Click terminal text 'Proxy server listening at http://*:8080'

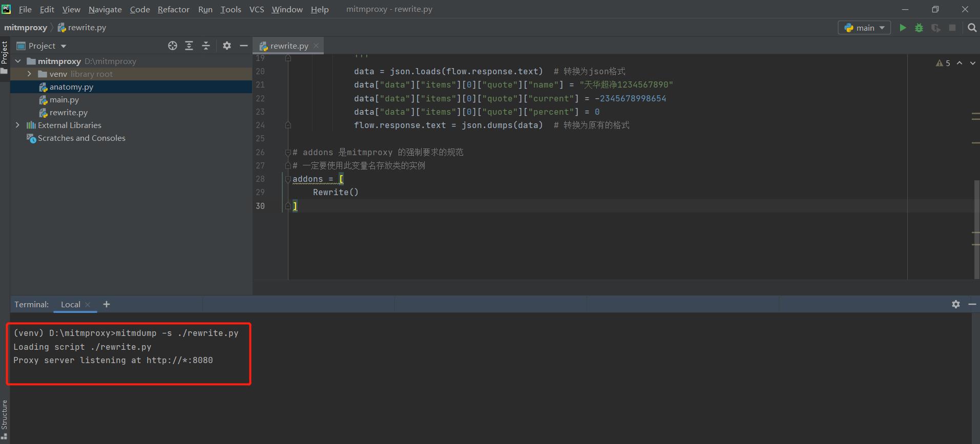pos(113,360)
